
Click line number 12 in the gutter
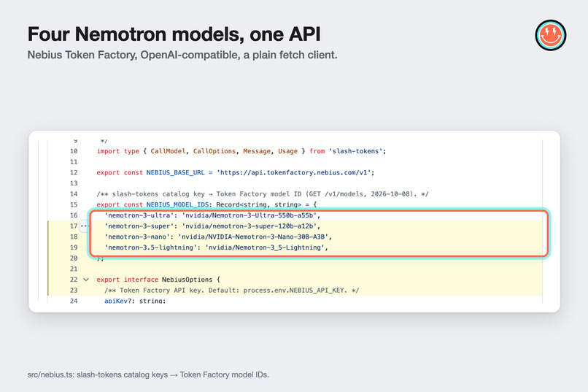click(74, 172)
